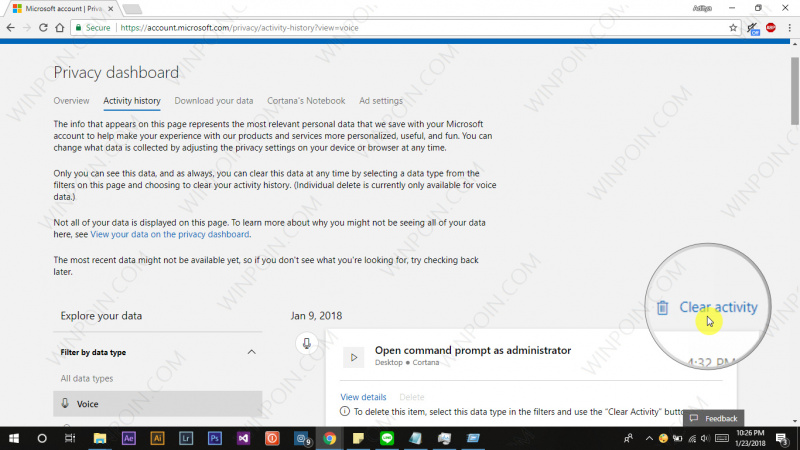Go to Cortana's Notebook tab
The height and width of the screenshot is (450, 800).
[x=306, y=101]
